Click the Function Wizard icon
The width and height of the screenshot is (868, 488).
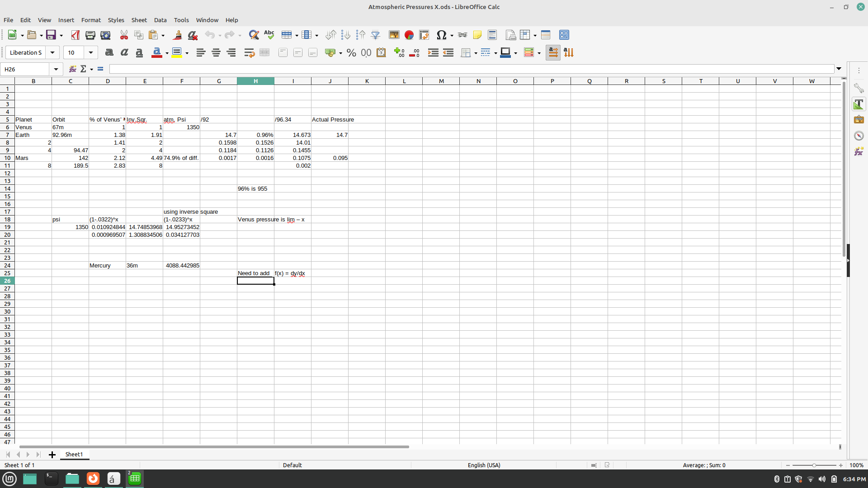click(72, 69)
